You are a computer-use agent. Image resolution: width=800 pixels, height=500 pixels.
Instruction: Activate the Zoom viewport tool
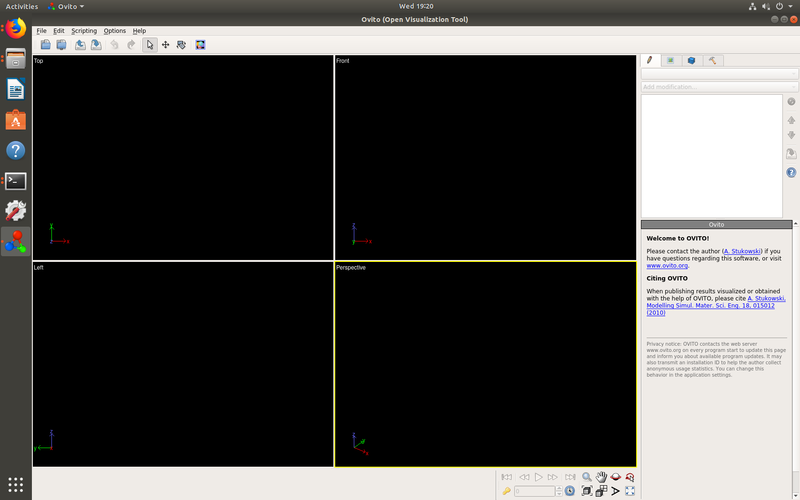click(587, 477)
